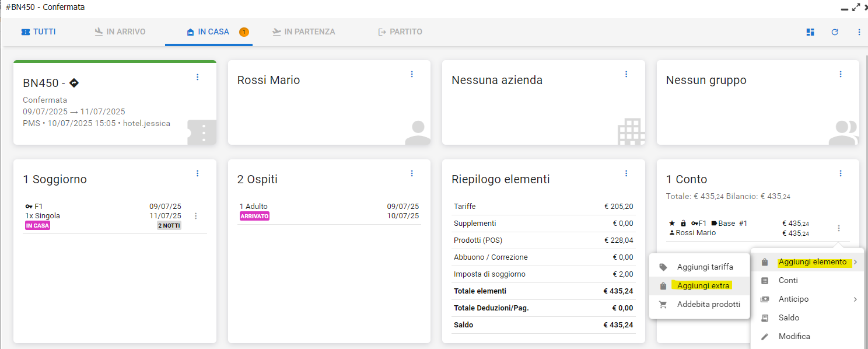868x349 pixels.
Task: Click the refresh icon in top bar
Action: [x=835, y=32]
